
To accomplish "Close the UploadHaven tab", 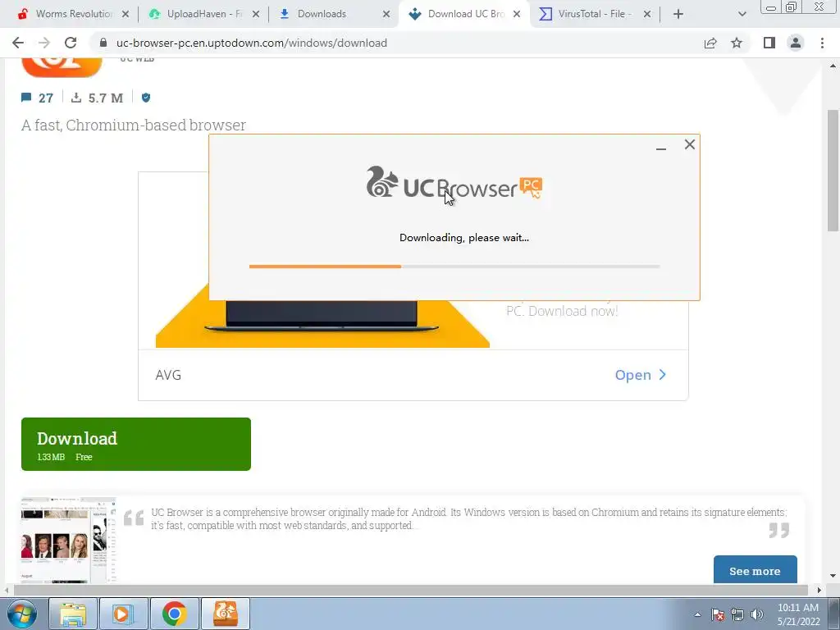I will (256, 15).
